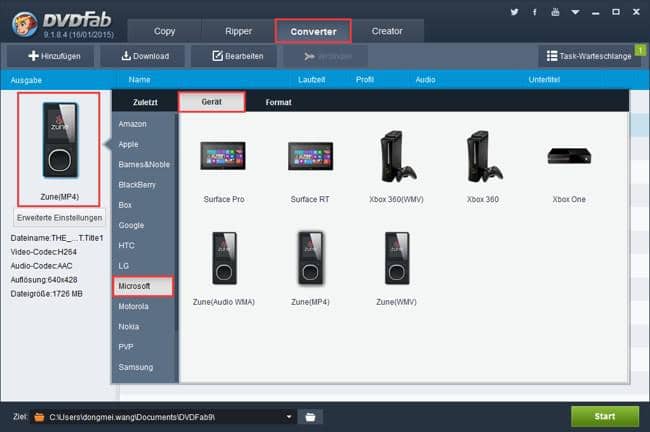
Task: Select the Surface RT device icon
Action: pyautogui.click(x=310, y=156)
